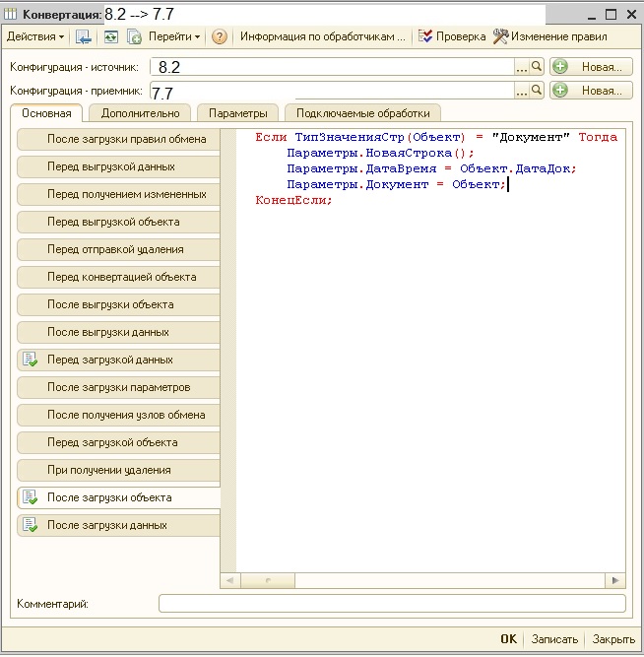
Task: Click the Конфигурация - приемник field
Action: (x=332, y=91)
